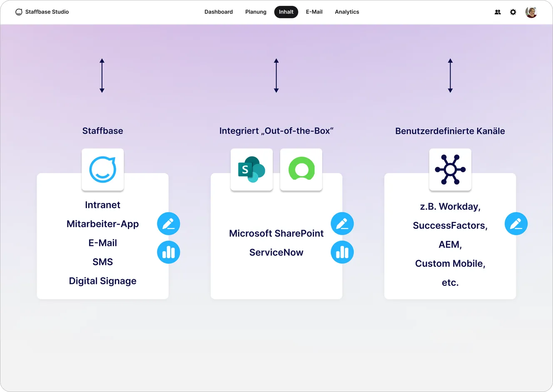Click the Mitarbeiter-App entry
Image resolution: width=553 pixels, height=392 pixels.
pyautogui.click(x=103, y=224)
